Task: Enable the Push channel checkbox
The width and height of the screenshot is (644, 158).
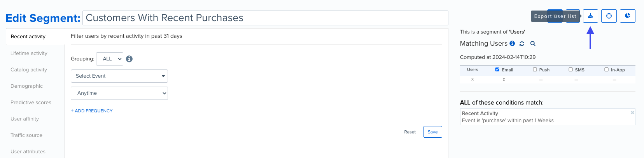Action: coord(535,69)
